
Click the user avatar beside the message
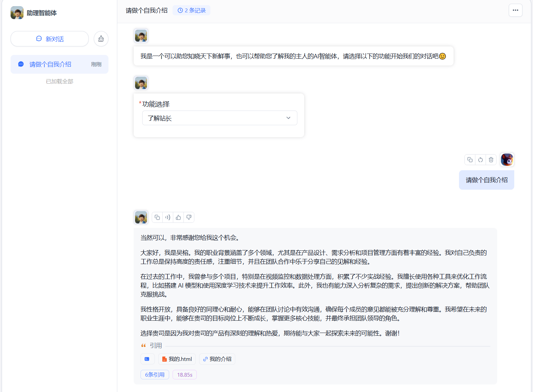[x=507, y=160]
